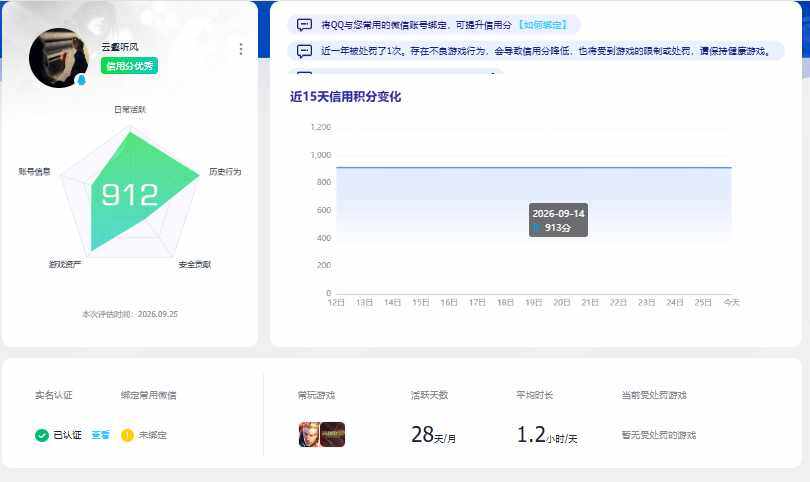Click the 1,200 y-axis value

pyautogui.click(x=321, y=127)
